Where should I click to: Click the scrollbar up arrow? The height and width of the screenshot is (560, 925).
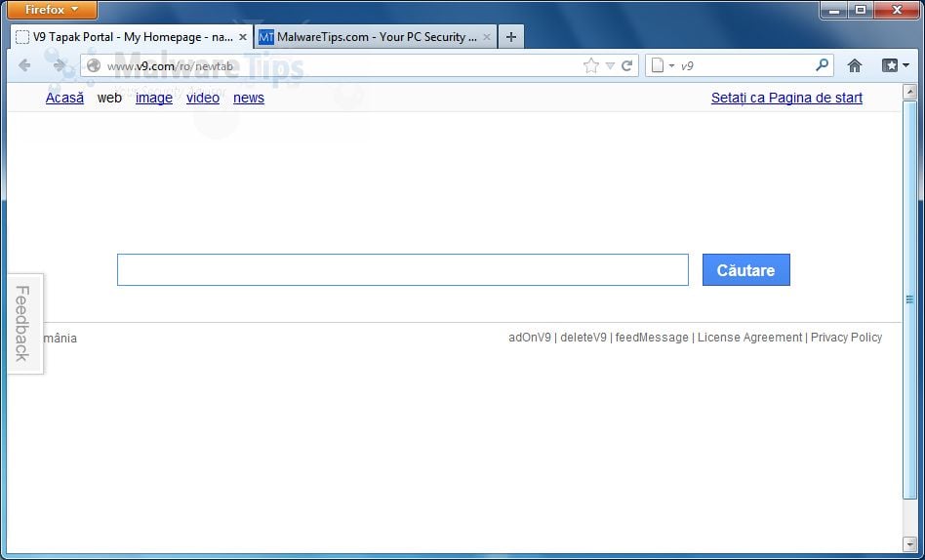[909, 92]
